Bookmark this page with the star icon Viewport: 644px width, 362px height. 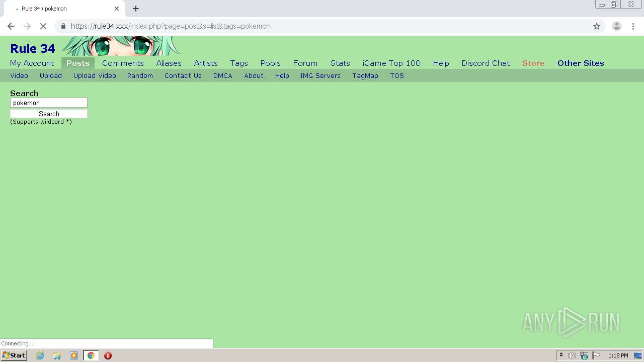[597, 26]
